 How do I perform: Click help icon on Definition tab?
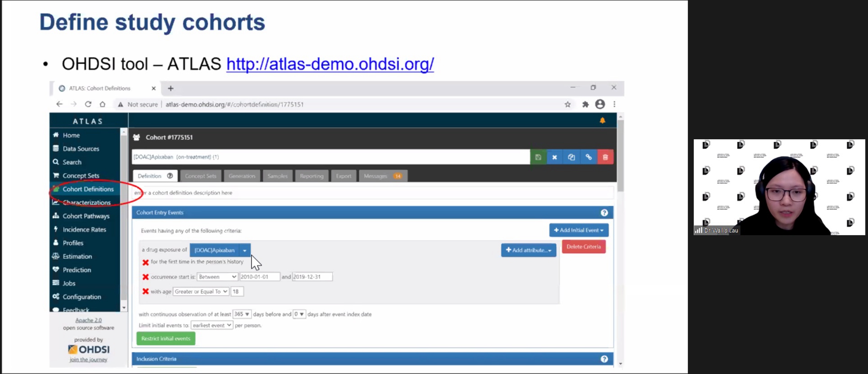coord(170,176)
